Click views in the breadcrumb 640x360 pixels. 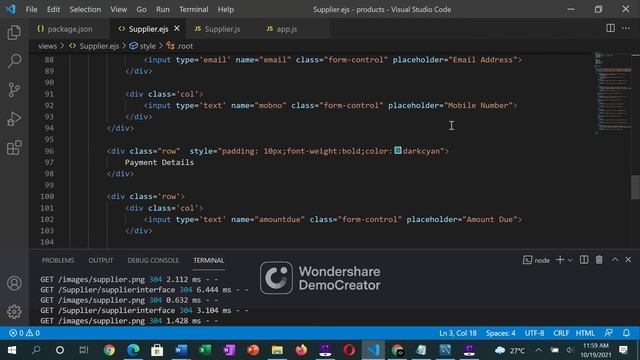[47, 46]
